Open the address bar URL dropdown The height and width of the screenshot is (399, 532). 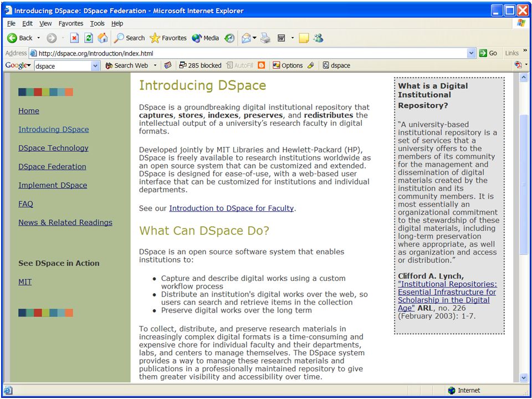coord(471,53)
